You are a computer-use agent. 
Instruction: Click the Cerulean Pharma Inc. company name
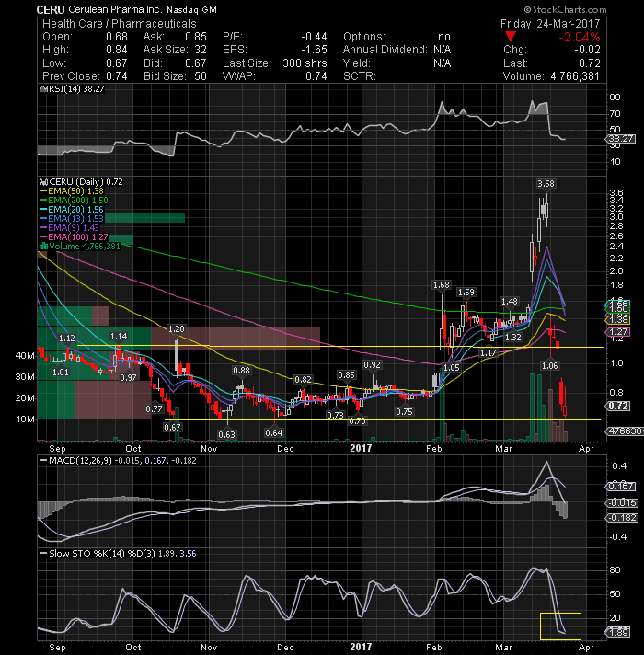tap(114, 9)
